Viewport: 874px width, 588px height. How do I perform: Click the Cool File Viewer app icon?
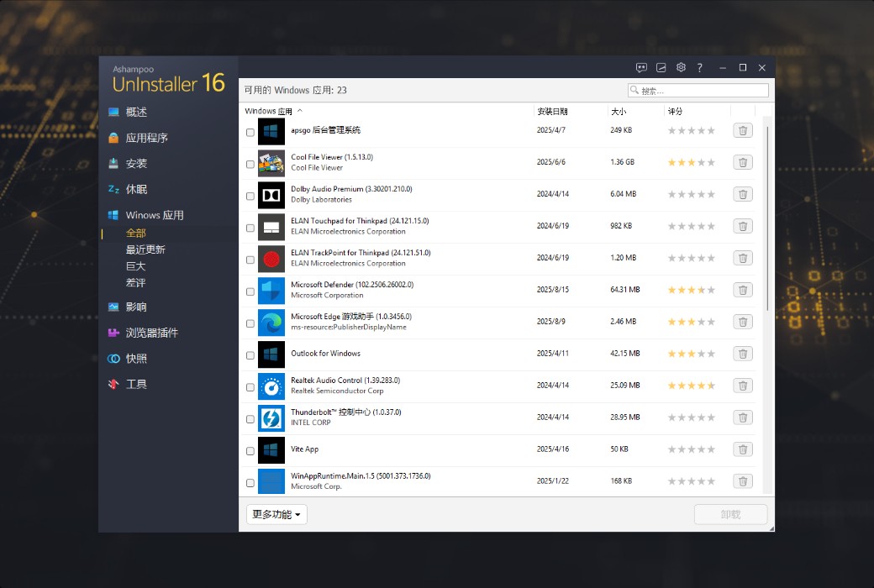[271, 163]
